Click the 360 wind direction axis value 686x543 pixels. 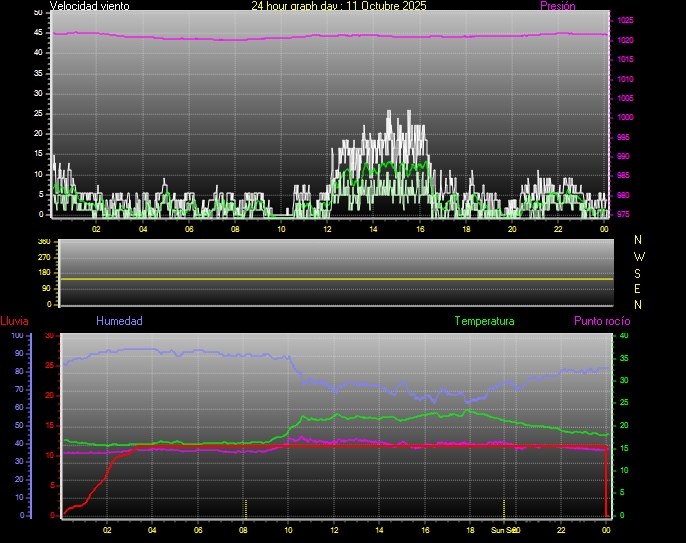(x=43, y=242)
